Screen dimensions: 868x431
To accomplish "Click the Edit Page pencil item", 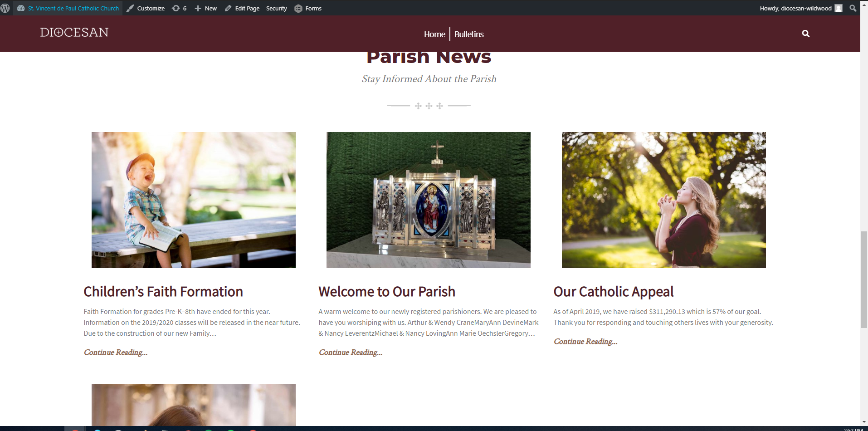I will point(242,8).
